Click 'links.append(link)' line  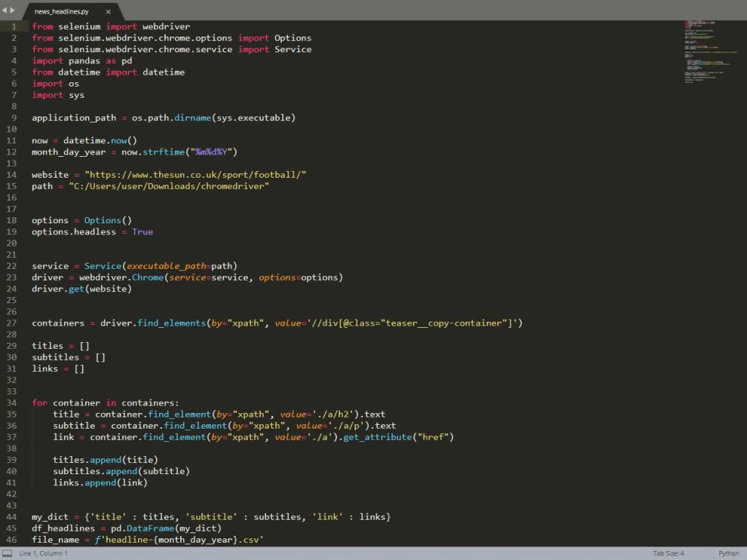pyautogui.click(x=100, y=483)
